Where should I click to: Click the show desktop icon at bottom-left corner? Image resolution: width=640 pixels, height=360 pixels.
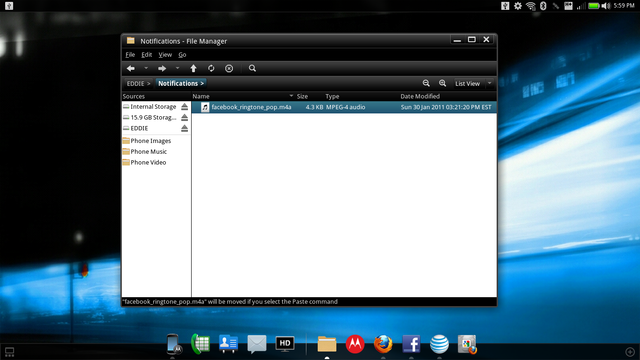9,351
